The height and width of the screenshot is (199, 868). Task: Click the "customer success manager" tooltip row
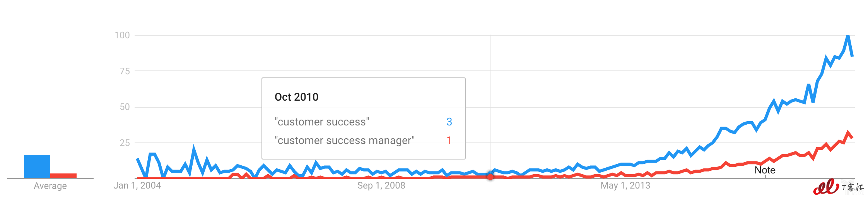pos(363,141)
